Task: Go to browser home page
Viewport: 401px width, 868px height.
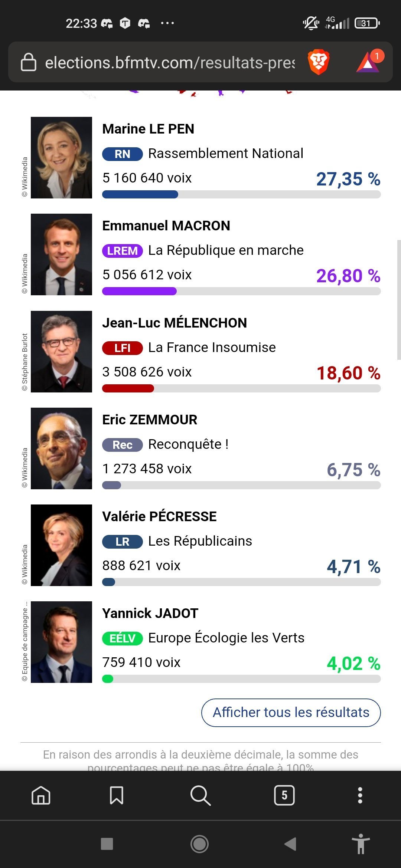Action: click(x=41, y=795)
